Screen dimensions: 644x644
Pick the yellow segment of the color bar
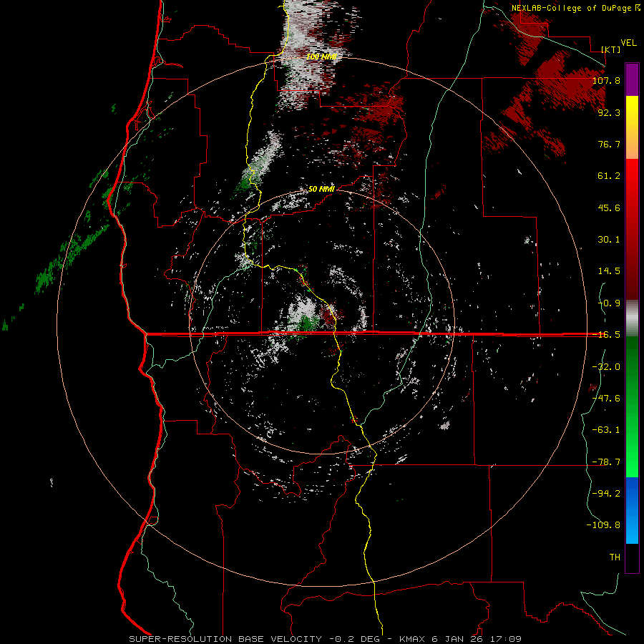pyautogui.click(x=632, y=117)
